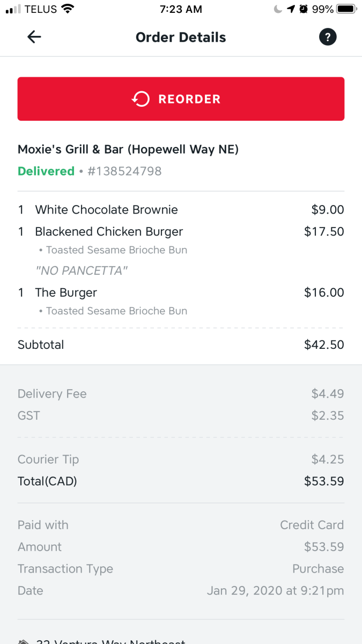Tap the back arrow icon

(34, 37)
